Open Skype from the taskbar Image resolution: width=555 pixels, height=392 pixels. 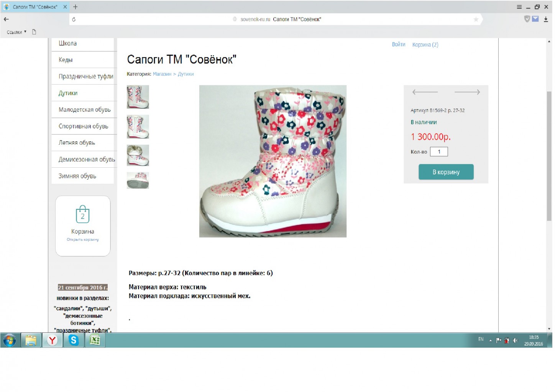point(74,340)
